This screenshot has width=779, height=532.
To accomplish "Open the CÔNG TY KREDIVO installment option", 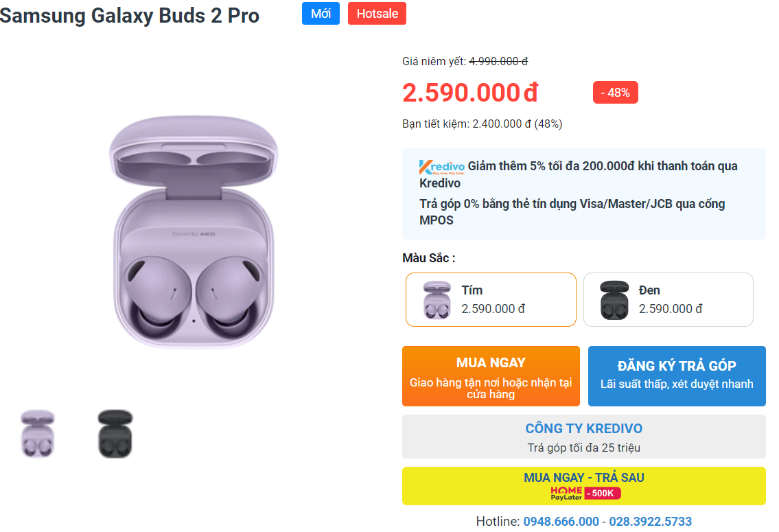I will click(583, 437).
